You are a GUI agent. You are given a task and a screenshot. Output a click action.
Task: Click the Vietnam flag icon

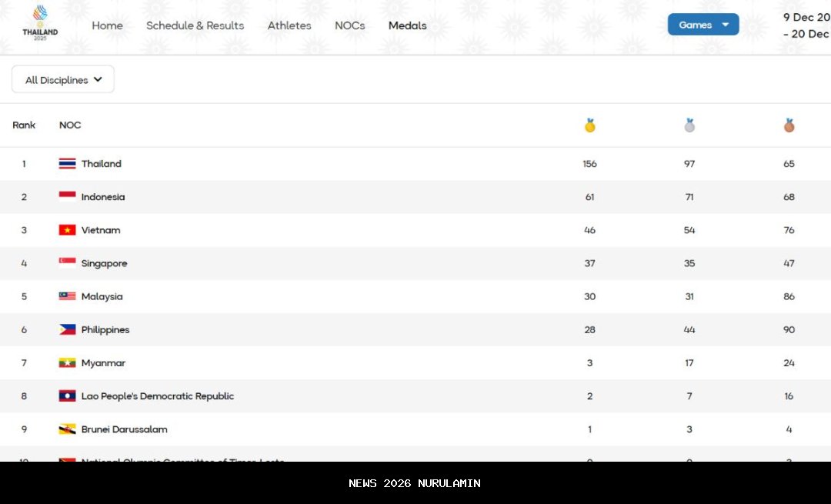pos(68,230)
